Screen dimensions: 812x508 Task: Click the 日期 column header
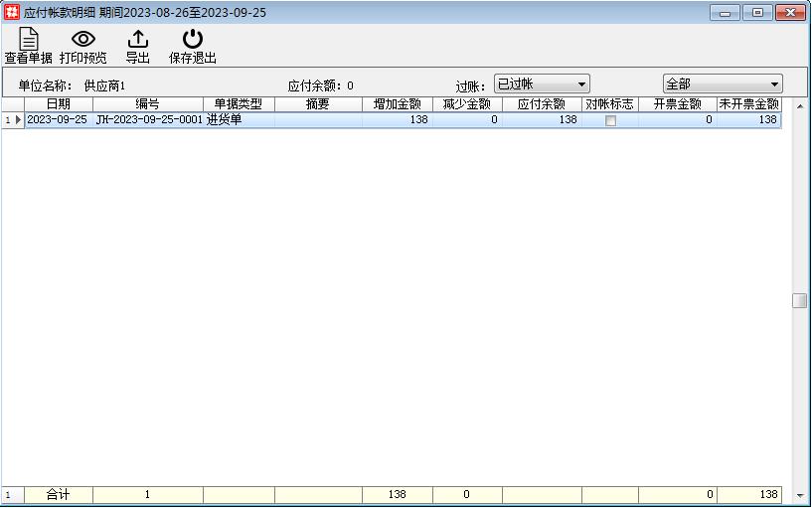pyautogui.click(x=59, y=104)
